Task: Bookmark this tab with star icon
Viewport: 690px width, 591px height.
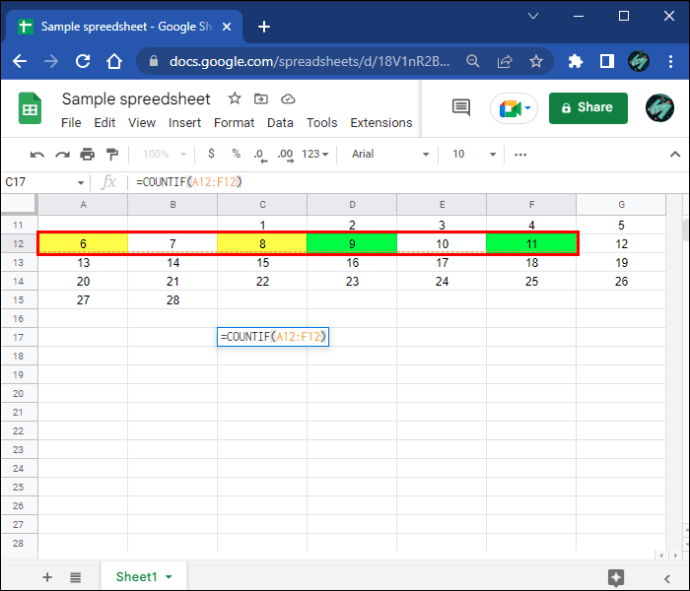Action: (x=536, y=61)
